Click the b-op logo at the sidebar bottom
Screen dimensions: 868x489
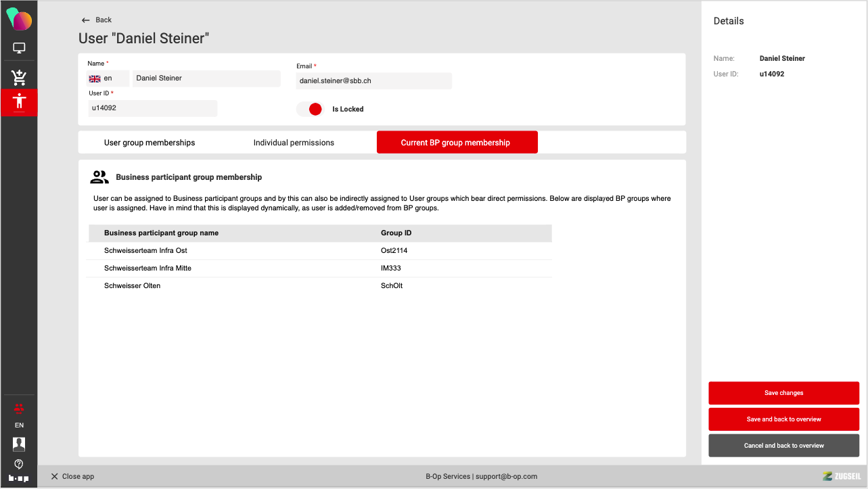[x=19, y=478]
